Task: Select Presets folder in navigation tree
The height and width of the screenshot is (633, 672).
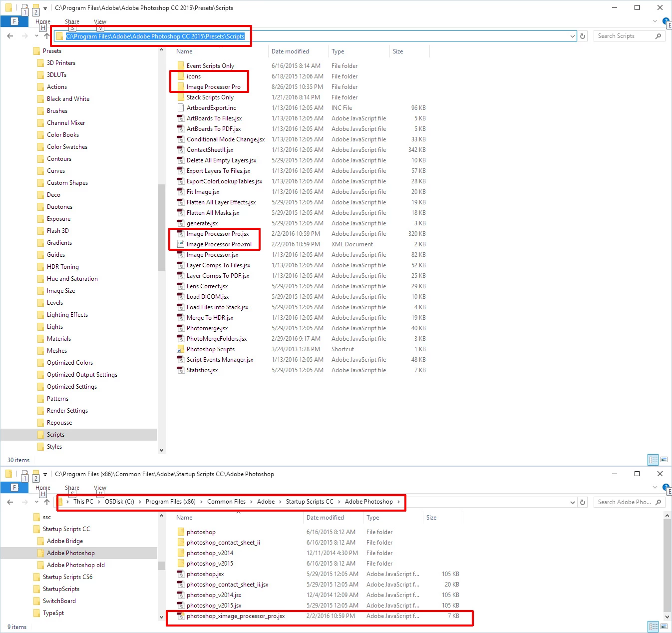Action: (52, 51)
